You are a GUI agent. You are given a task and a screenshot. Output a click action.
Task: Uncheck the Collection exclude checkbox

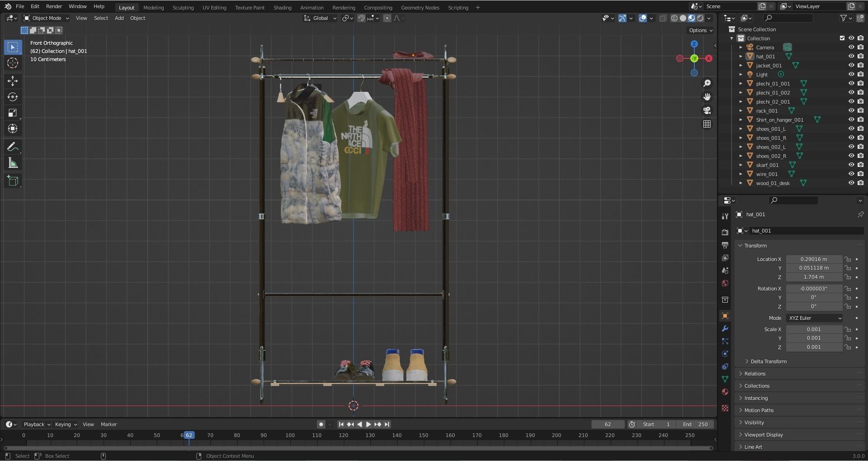point(842,38)
